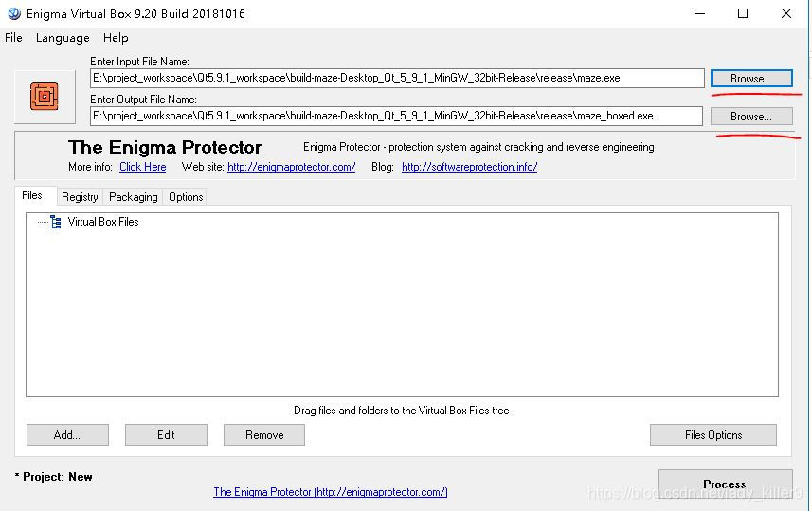Image resolution: width=812 pixels, height=511 pixels.
Task: Open Files Options
Action: click(713, 435)
